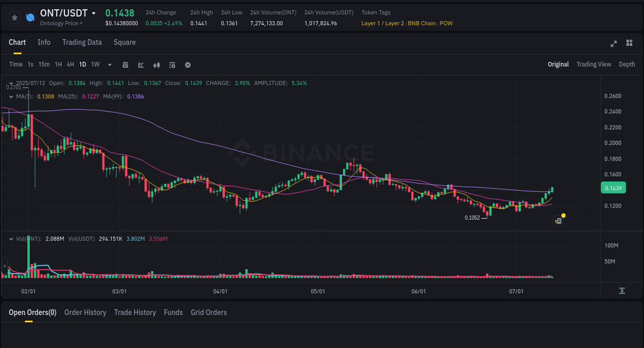Screen dimensions: 644x348
Task: Click the date range calendar icon
Action: tap(125, 64)
